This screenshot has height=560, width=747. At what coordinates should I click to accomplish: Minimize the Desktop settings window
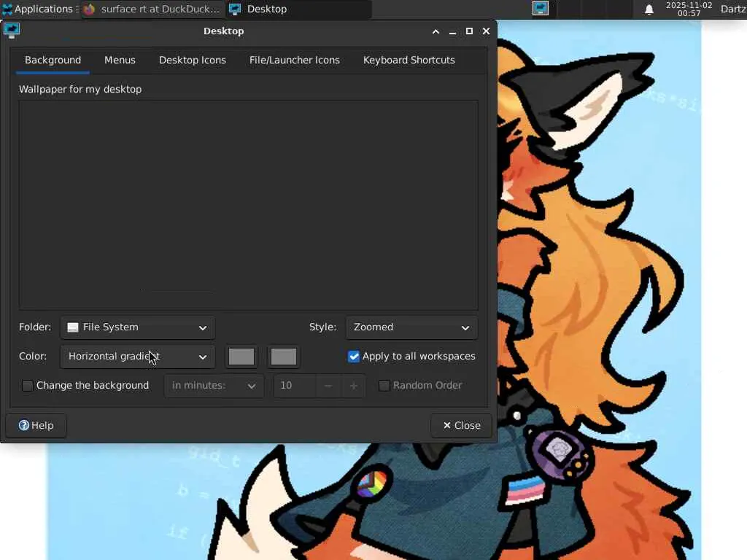[452, 31]
